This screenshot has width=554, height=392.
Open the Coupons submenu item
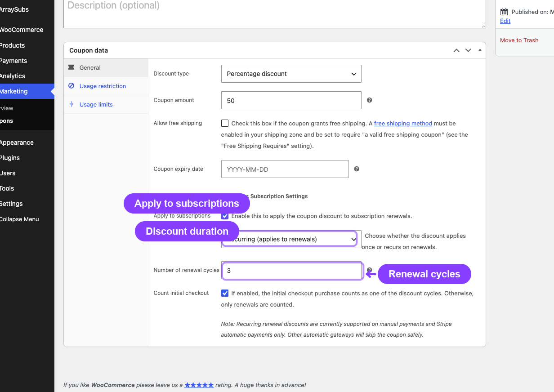coord(27,120)
